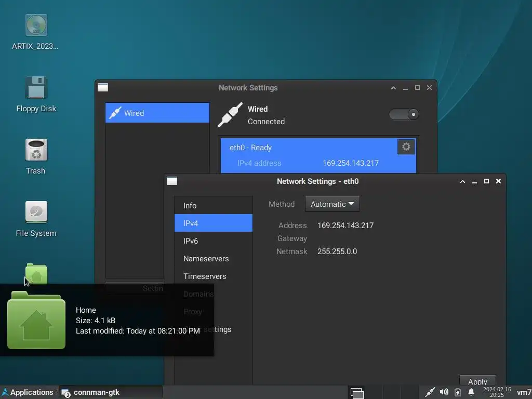Viewport: 532px width, 399px height.
Task: Click the network plug tray icon
Action: coord(430,392)
